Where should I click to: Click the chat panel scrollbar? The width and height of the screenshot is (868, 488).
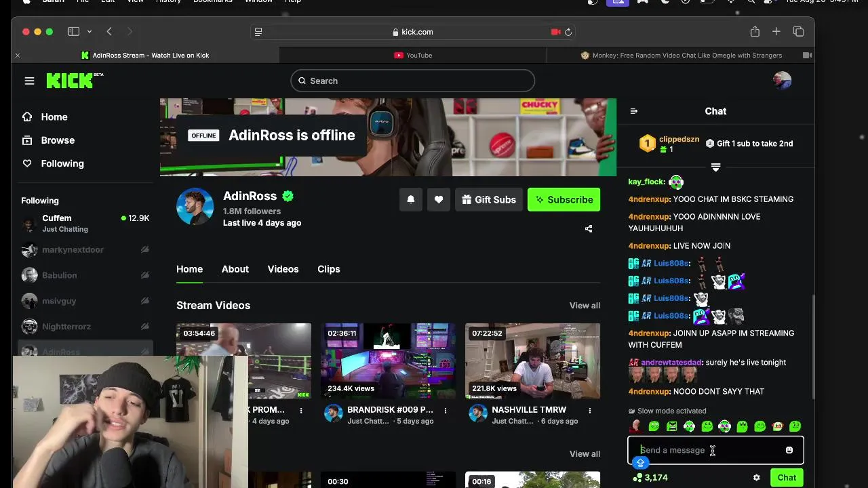click(x=812, y=347)
